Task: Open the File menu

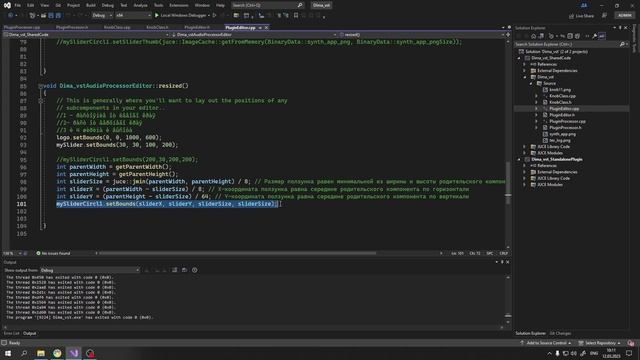Action: (18, 5)
